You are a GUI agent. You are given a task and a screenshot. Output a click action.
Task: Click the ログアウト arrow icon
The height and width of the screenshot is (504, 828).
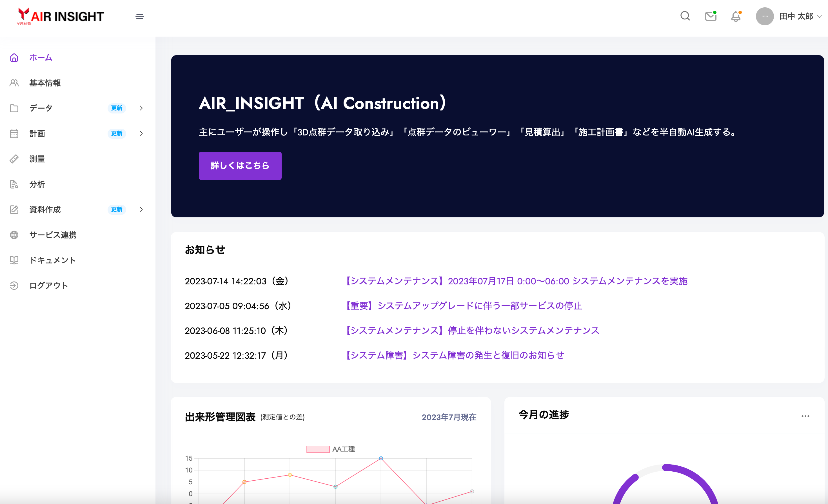(x=14, y=286)
